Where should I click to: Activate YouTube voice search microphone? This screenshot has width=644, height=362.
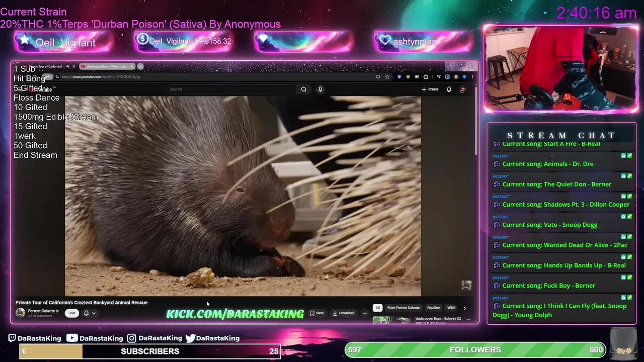(320, 89)
